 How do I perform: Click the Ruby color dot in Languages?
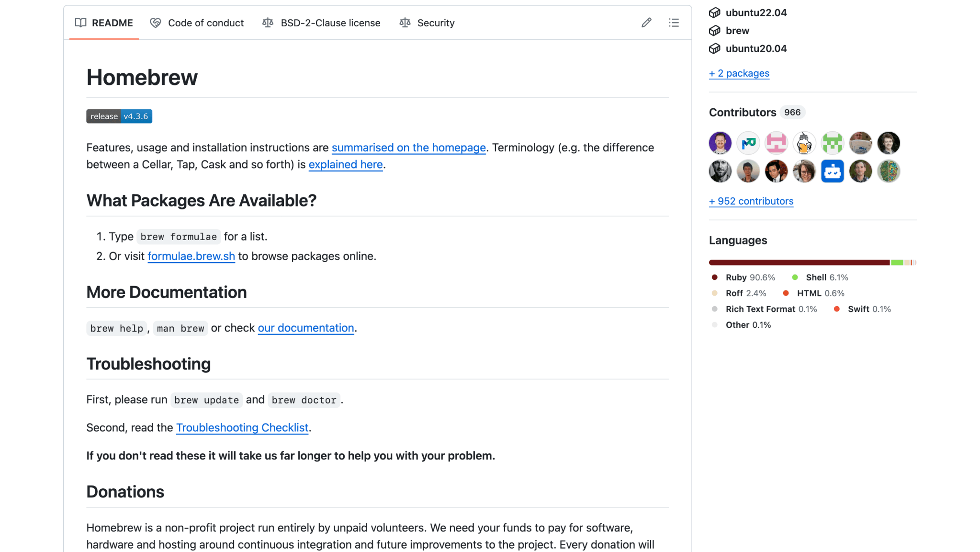tap(714, 277)
